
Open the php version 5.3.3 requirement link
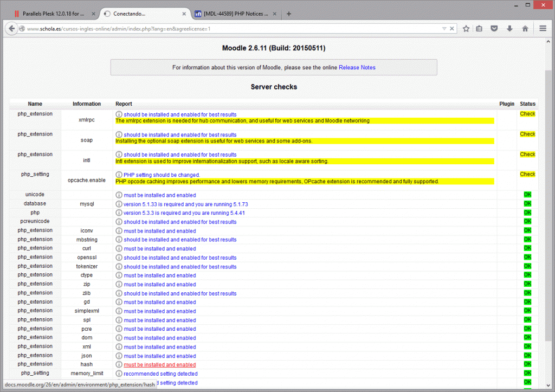(184, 213)
